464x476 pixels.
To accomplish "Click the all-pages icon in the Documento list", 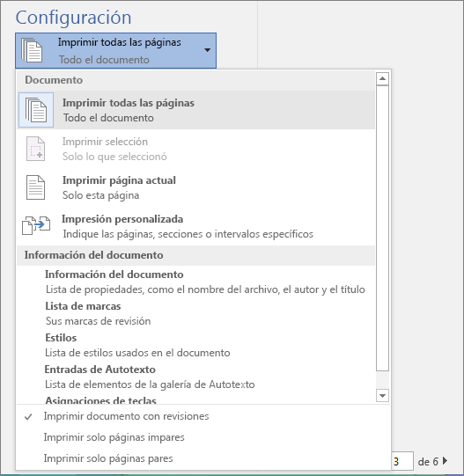I will [36, 110].
